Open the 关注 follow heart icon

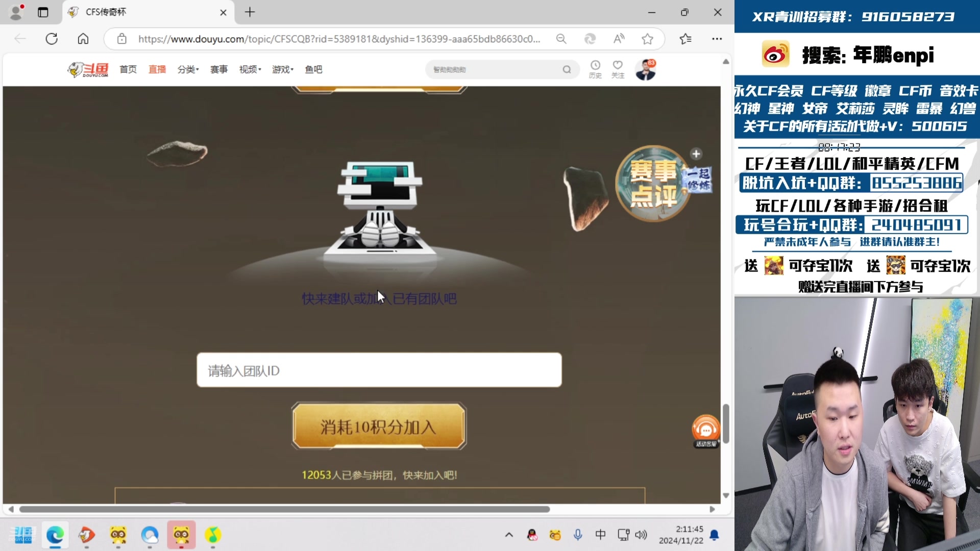click(x=618, y=69)
